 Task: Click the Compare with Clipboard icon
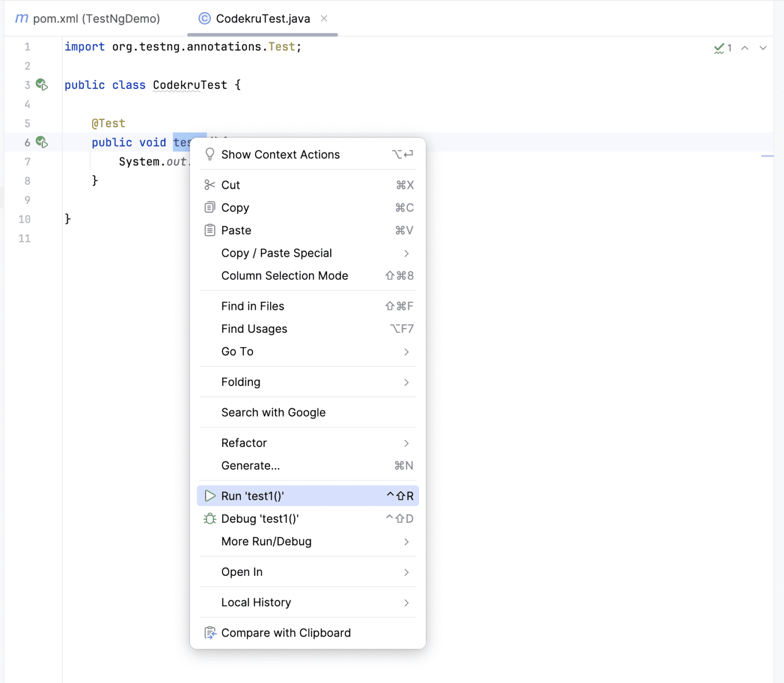(210, 633)
